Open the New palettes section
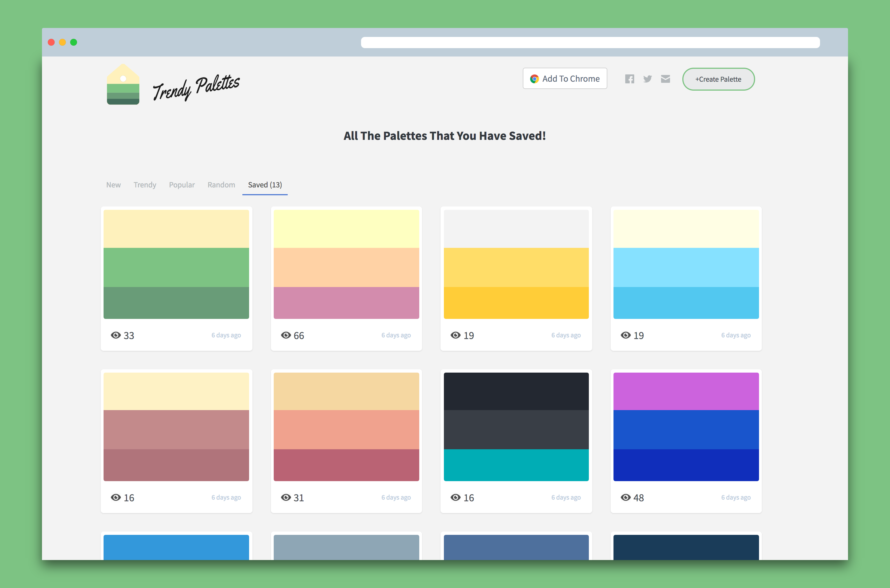 pos(114,184)
